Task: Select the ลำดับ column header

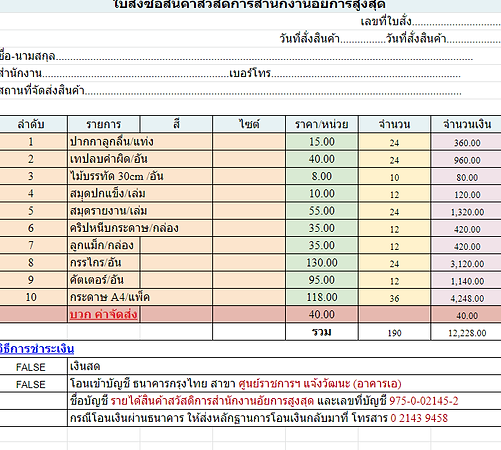Action: tap(33, 124)
